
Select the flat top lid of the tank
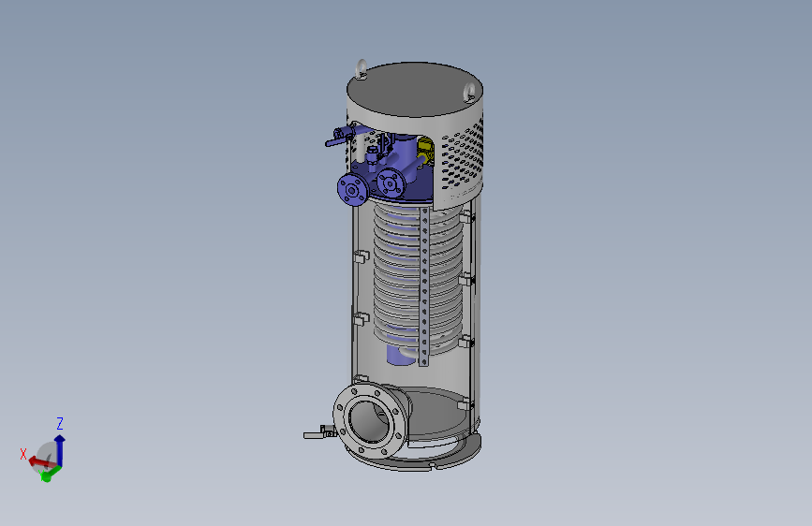(x=414, y=89)
